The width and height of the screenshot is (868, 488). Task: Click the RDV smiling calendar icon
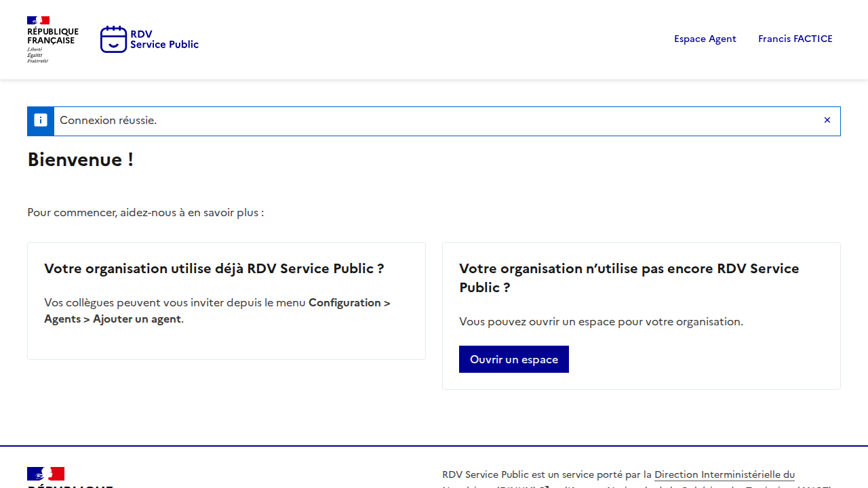point(113,39)
